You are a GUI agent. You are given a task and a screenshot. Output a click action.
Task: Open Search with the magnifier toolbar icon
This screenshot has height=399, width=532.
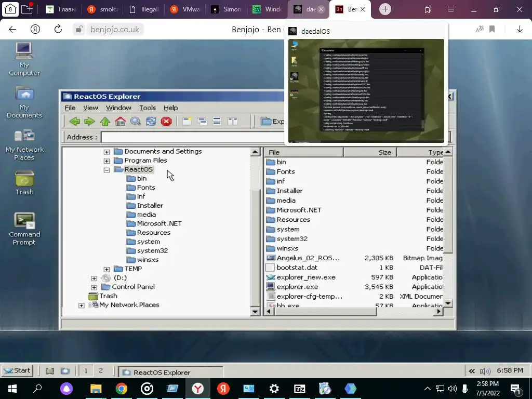[136, 122]
